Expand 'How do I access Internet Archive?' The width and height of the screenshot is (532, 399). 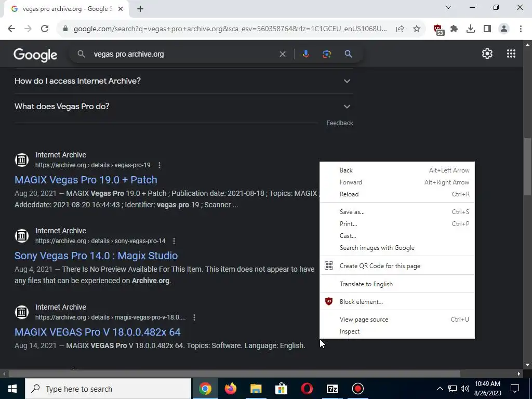184,81
